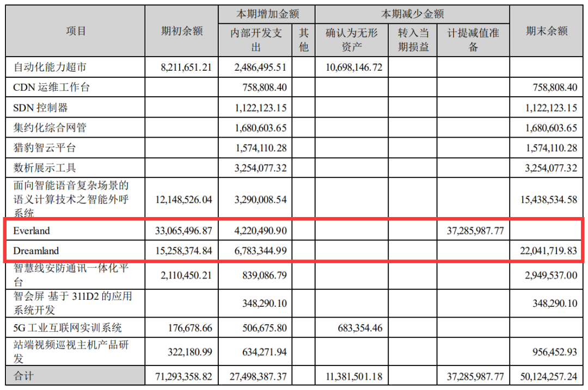Select the Dreamland row label
The height and width of the screenshot is (390, 588).
[x=36, y=251]
